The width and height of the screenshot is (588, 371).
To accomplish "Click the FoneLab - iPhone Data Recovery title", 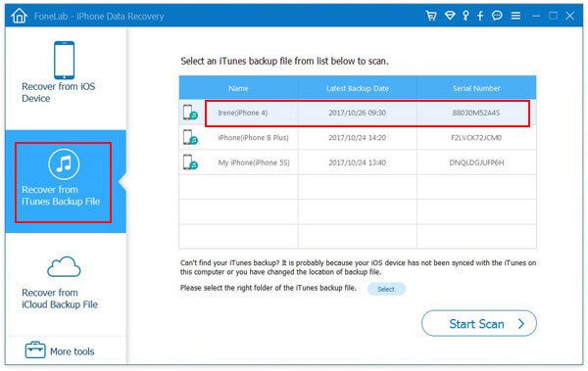I will pyautogui.click(x=99, y=16).
